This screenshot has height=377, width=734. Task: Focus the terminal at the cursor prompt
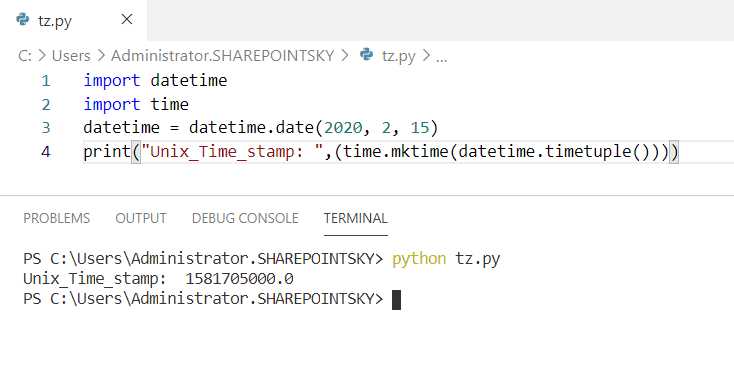pos(396,300)
